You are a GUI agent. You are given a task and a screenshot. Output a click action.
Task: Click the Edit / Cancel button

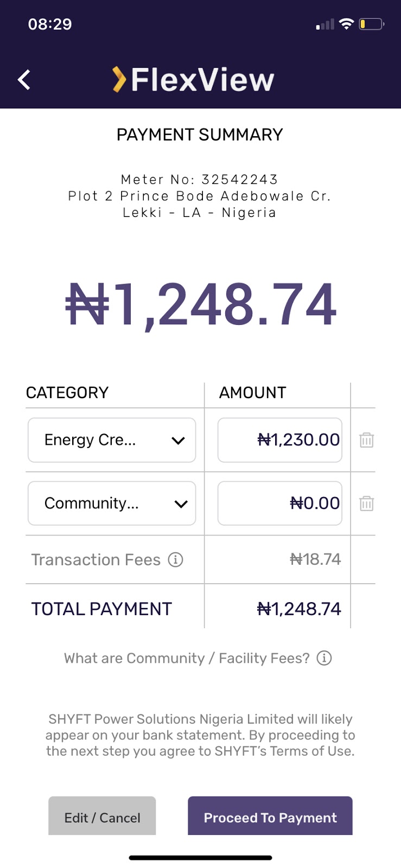point(102,816)
